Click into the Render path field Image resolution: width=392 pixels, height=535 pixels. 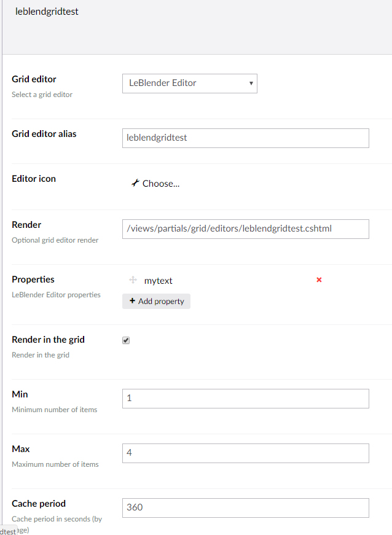(246, 229)
